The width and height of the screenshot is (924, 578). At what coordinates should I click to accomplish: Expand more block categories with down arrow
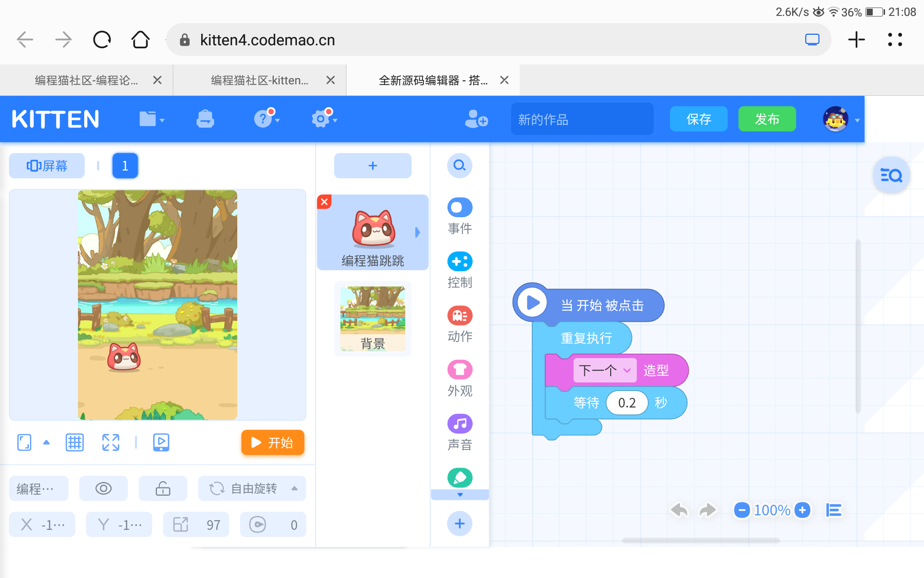coord(460,495)
